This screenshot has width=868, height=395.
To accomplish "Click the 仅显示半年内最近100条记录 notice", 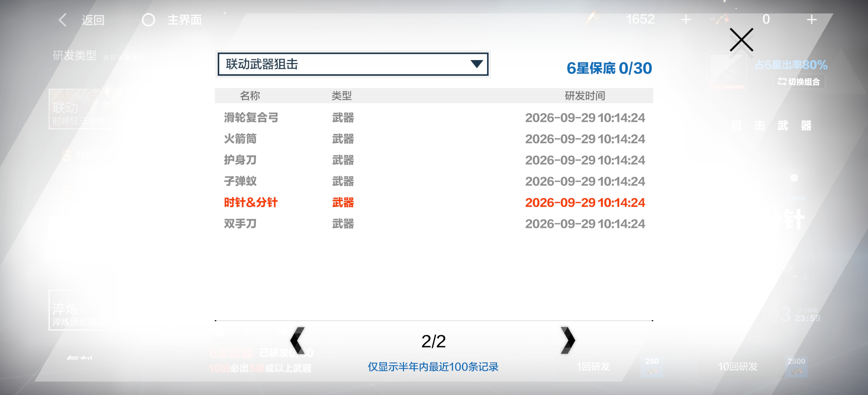I will 433,367.
